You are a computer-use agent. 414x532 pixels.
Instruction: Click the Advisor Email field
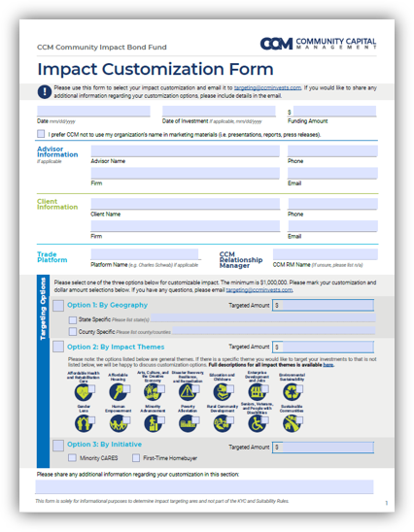tap(332, 173)
